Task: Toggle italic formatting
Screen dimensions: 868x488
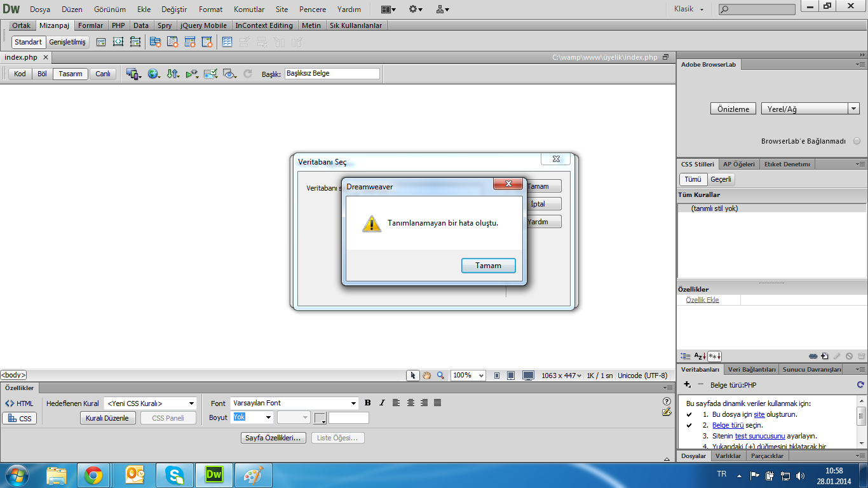Action: pos(382,403)
